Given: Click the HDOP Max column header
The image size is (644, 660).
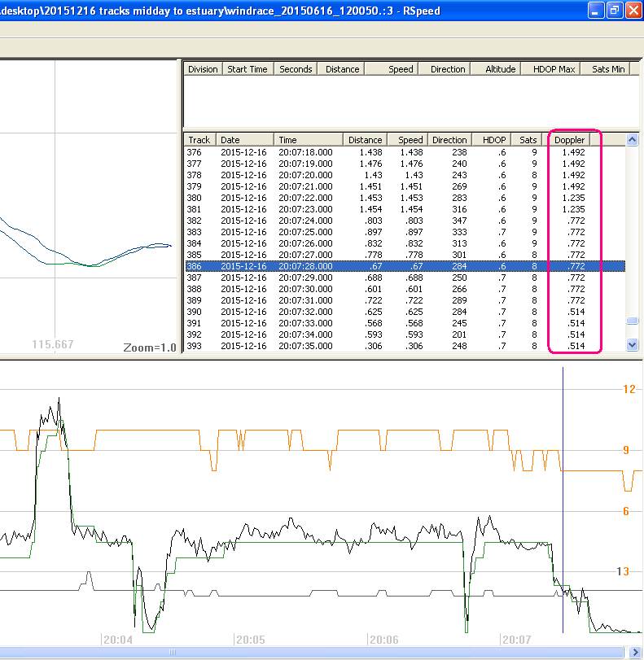Looking at the screenshot, I should (x=554, y=69).
